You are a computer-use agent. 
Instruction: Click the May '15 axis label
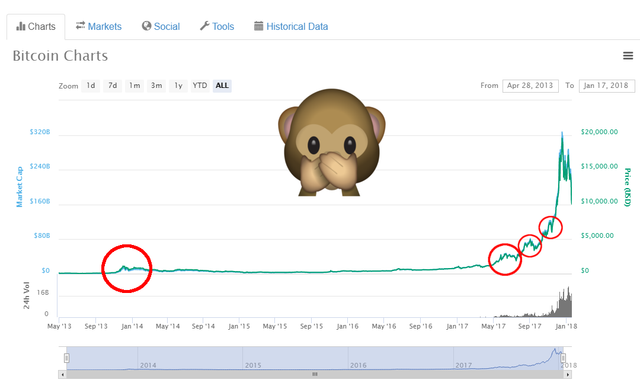click(275, 326)
